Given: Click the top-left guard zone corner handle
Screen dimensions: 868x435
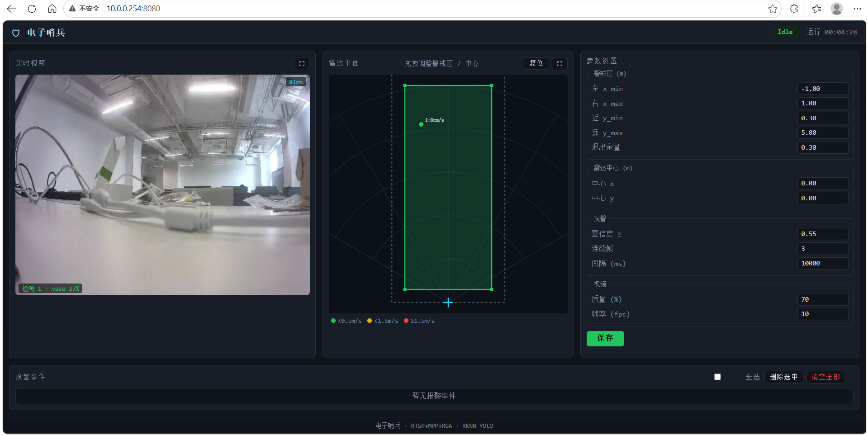Looking at the screenshot, I should [405, 85].
